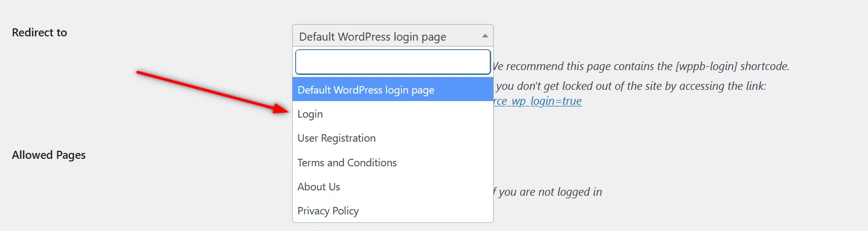Click the [wppb-login] shortcode text
This screenshot has height=231, width=868.
[x=707, y=66]
